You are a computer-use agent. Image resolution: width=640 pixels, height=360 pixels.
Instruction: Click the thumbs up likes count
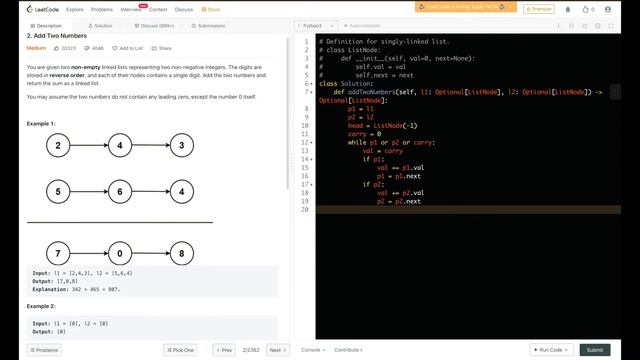[65, 48]
